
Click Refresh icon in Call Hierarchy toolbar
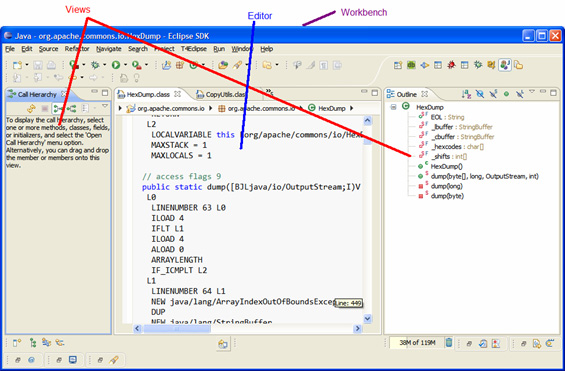[31, 108]
